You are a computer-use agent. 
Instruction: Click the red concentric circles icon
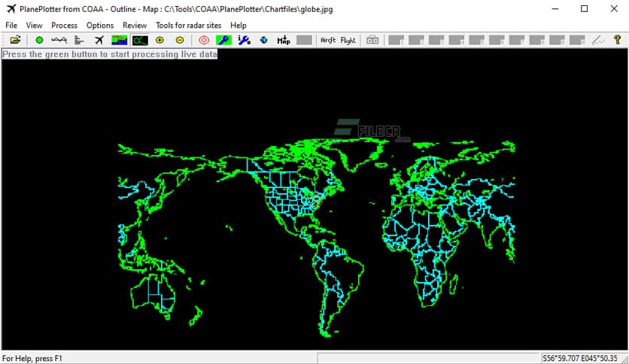point(204,41)
